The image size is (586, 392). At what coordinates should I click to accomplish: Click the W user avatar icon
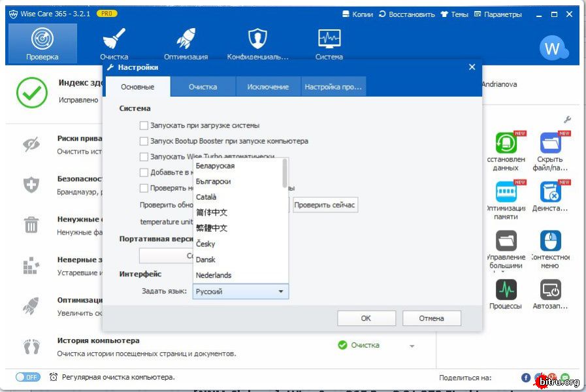point(553,48)
